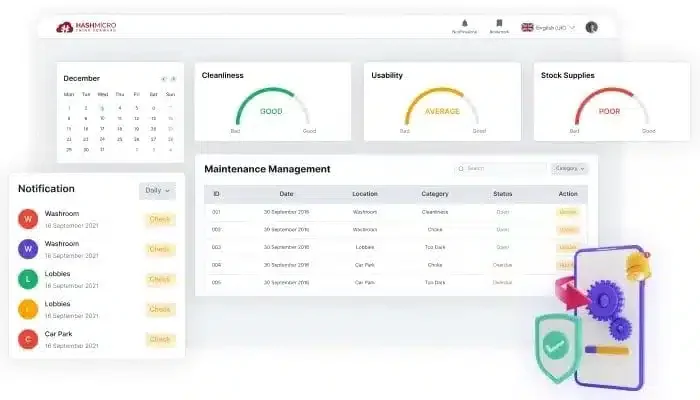This screenshot has height=400, width=700.
Task: Sort table by Category column header
Action: coord(435,194)
